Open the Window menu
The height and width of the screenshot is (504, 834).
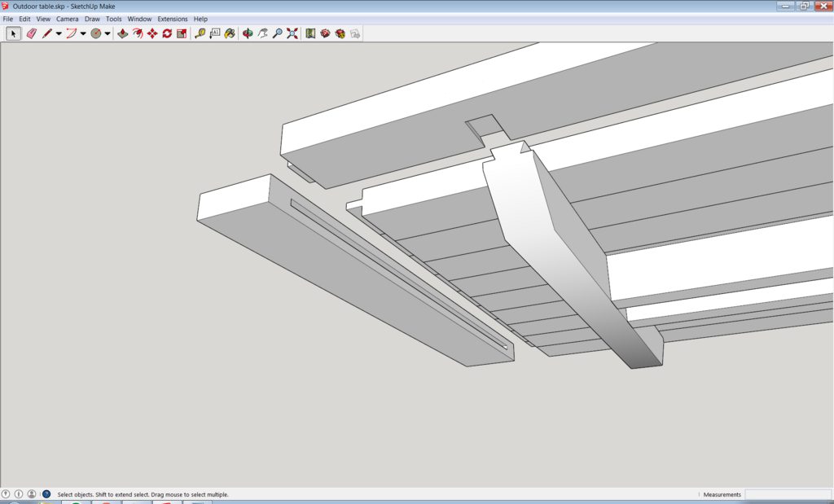coord(140,19)
